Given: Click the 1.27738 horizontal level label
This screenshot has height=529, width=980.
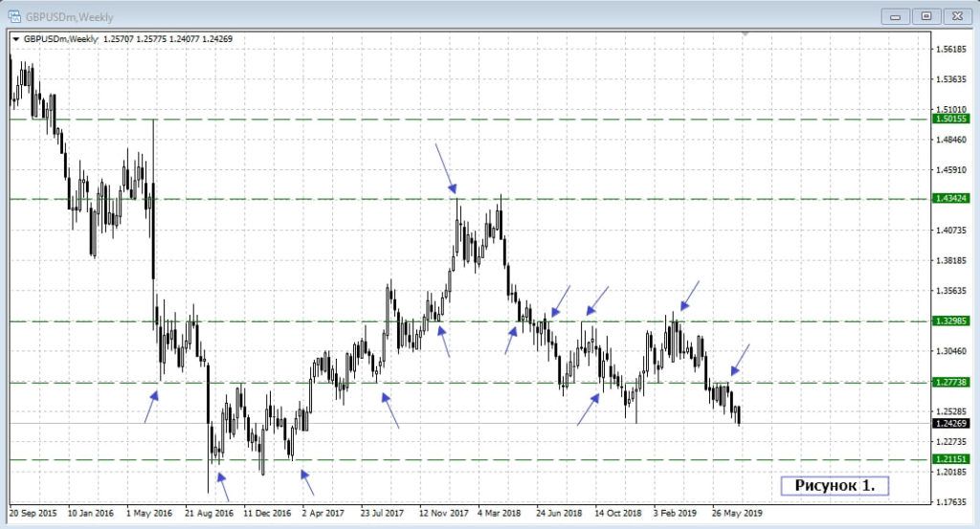Looking at the screenshot, I should (x=952, y=383).
